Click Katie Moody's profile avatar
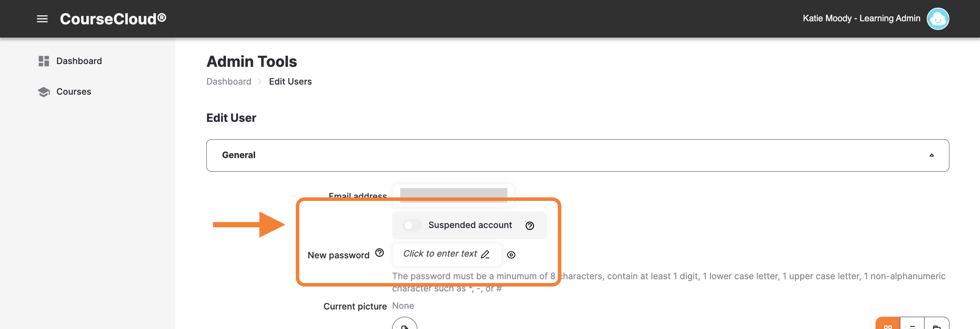This screenshot has height=329, width=980. pyautogui.click(x=938, y=19)
